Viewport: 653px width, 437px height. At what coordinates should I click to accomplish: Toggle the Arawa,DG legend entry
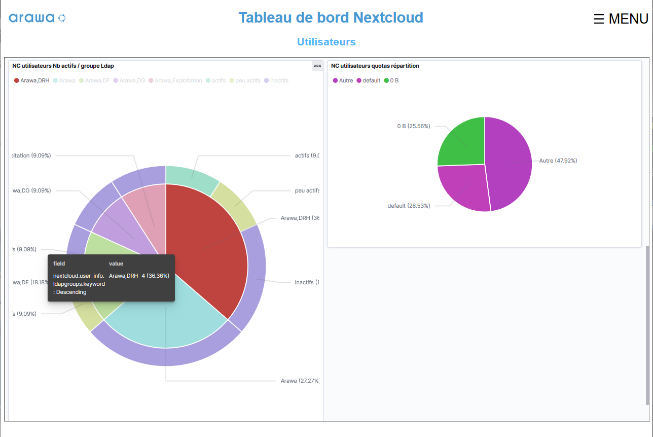[x=129, y=80]
